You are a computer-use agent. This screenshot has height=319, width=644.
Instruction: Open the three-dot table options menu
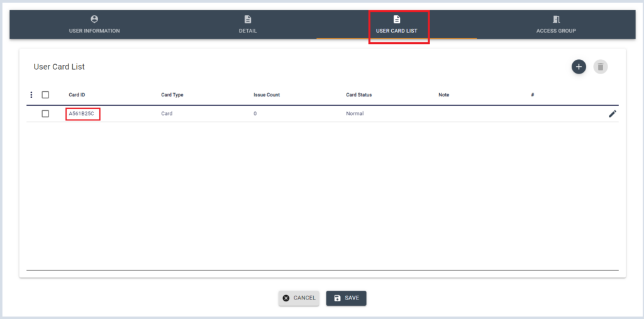31,95
